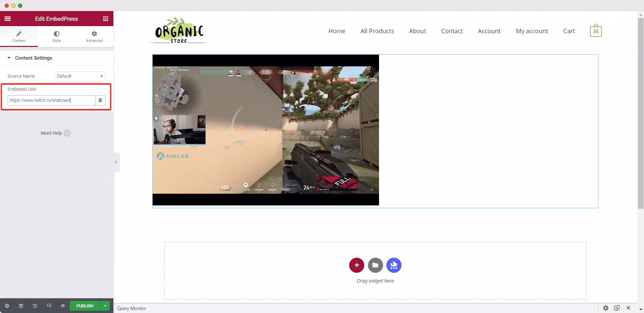Open the Need Help link

55,133
